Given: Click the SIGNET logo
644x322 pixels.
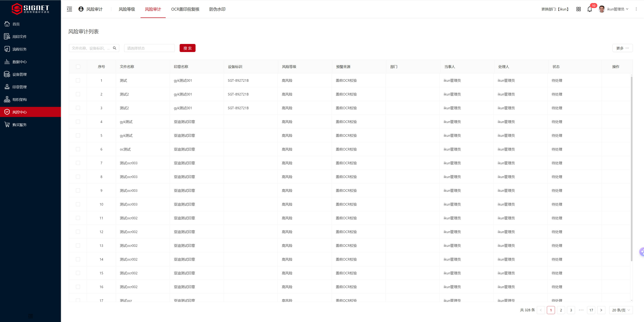Looking at the screenshot, I should pyautogui.click(x=30, y=9).
